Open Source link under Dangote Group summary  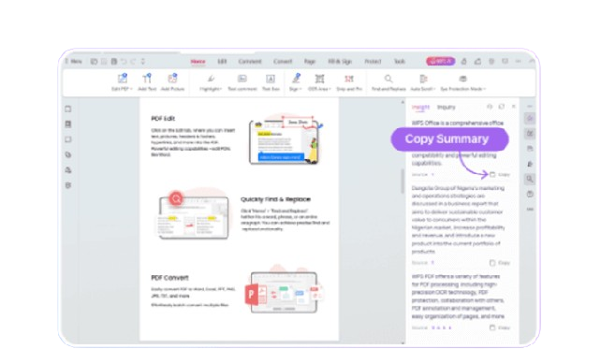[x=423, y=263]
